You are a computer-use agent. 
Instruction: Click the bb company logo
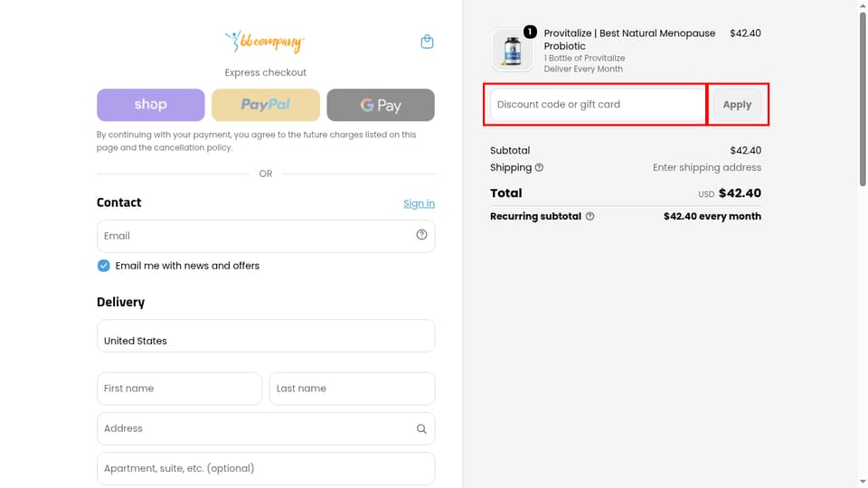pos(265,42)
